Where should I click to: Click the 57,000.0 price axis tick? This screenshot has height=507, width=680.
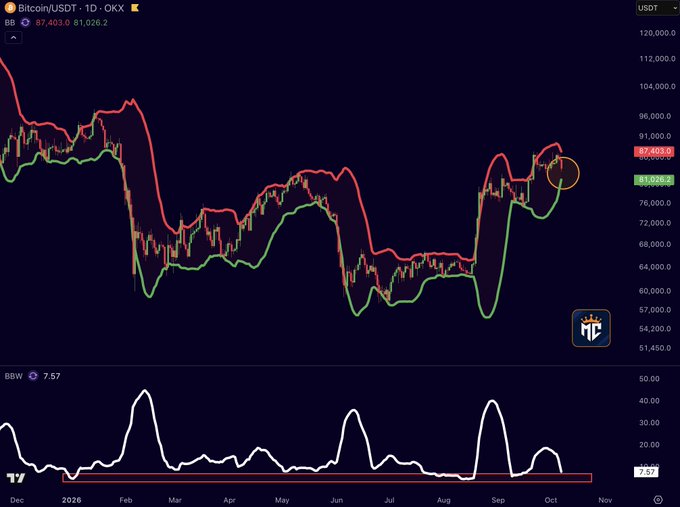[655, 310]
